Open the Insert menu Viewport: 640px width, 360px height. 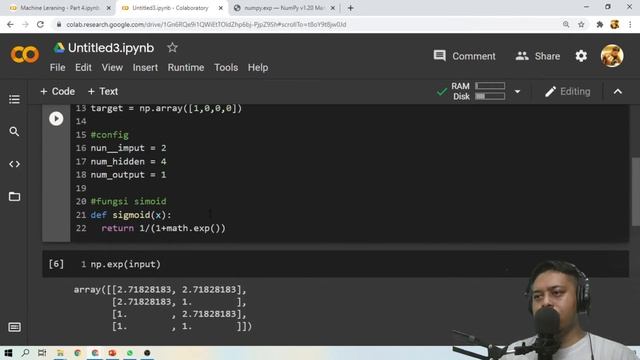(x=145, y=67)
